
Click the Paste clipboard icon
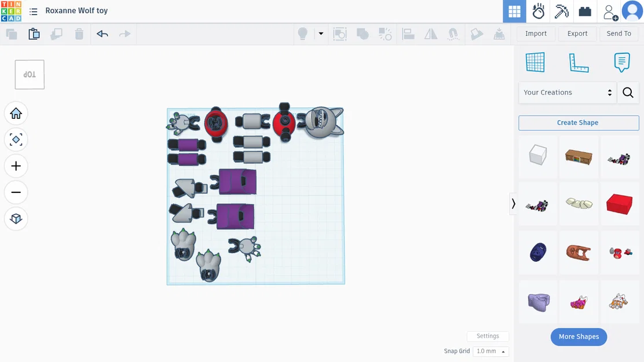(34, 34)
